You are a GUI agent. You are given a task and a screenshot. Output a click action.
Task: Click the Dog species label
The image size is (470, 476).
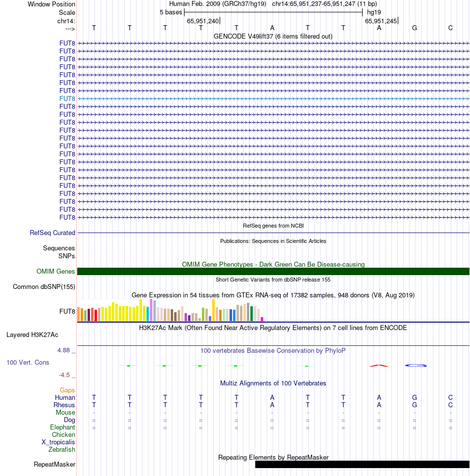tap(69, 420)
